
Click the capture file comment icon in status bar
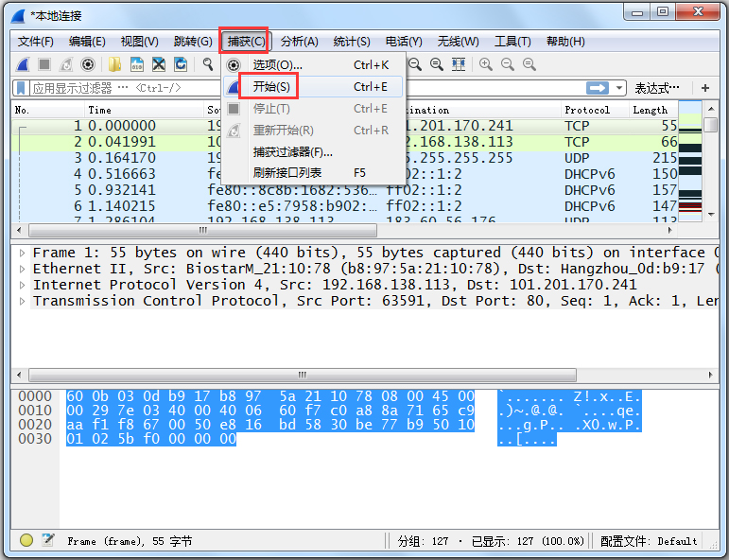coord(47,540)
